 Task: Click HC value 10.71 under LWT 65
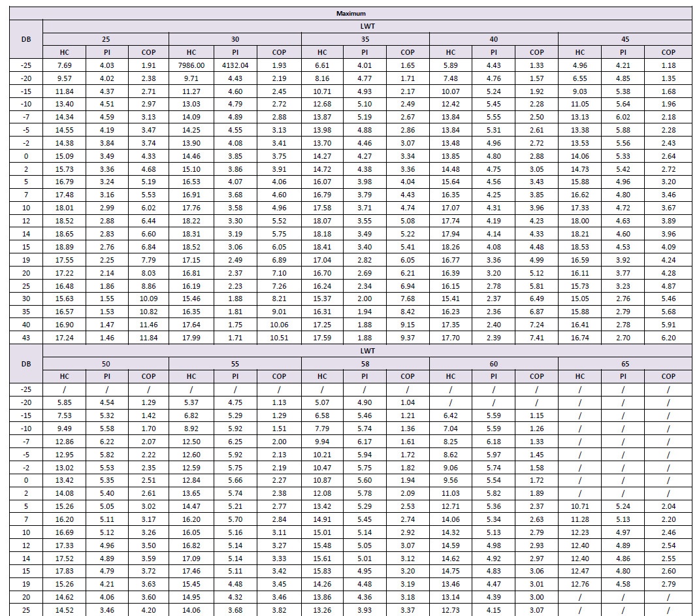pyautogui.click(x=579, y=506)
